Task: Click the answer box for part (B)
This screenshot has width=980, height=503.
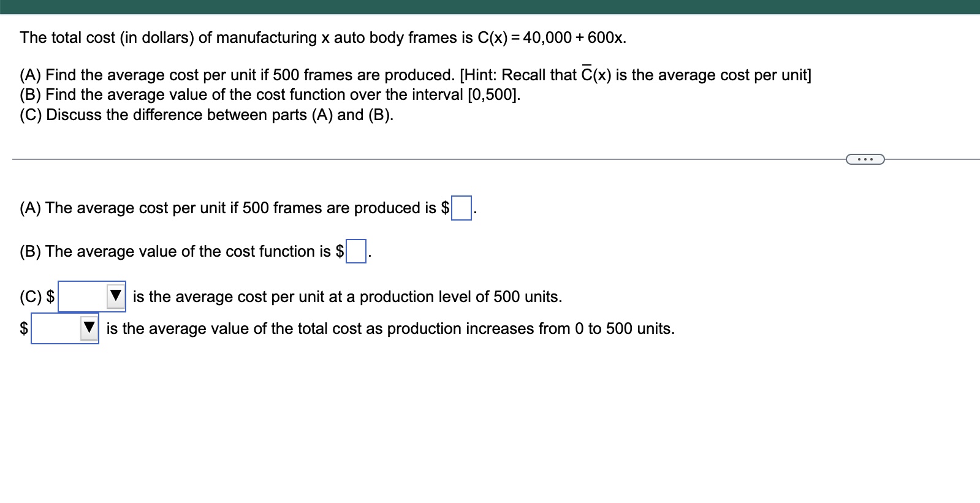Action: pos(356,251)
